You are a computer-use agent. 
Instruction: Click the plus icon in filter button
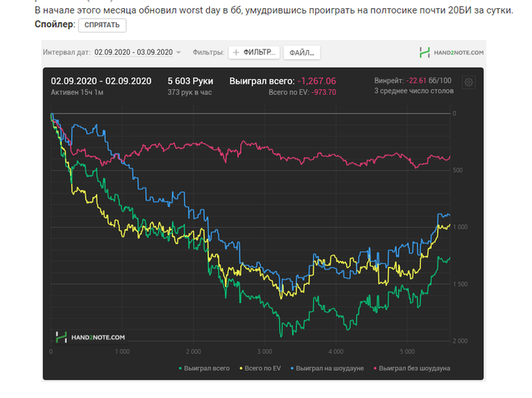coord(236,52)
